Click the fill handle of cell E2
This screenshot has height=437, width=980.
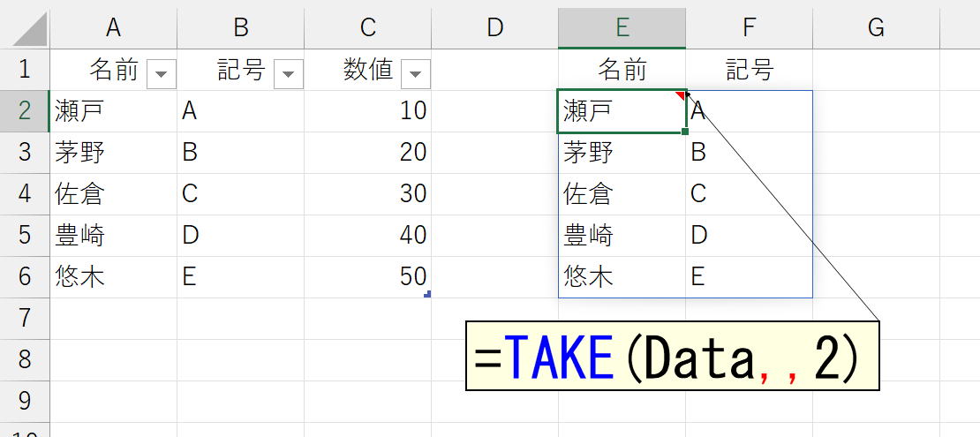coord(685,132)
